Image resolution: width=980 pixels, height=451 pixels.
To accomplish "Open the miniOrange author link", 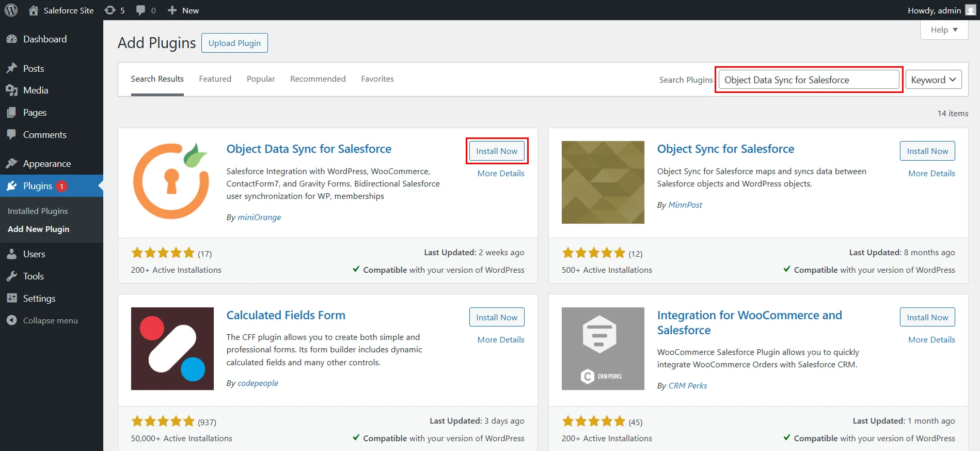I will (259, 217).
